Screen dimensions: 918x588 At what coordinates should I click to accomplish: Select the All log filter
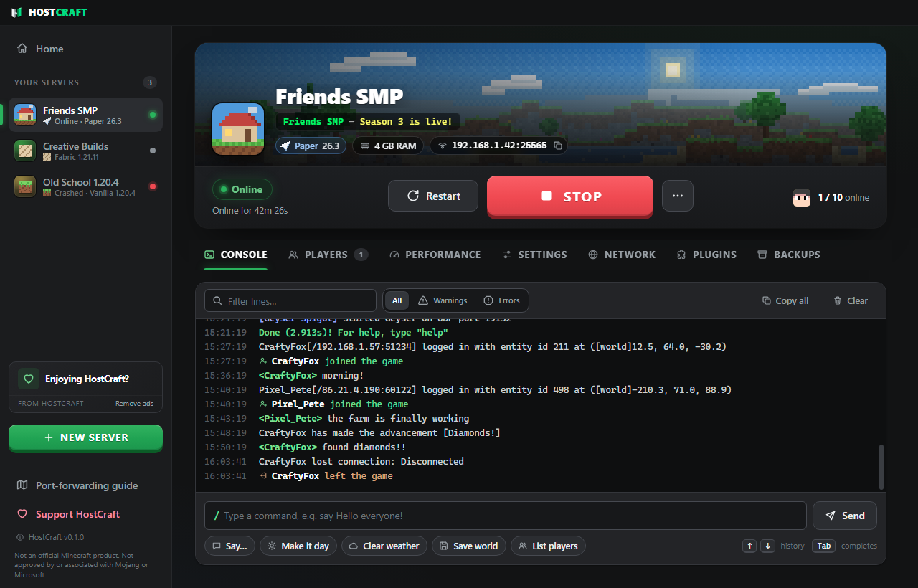click(397, 300)
